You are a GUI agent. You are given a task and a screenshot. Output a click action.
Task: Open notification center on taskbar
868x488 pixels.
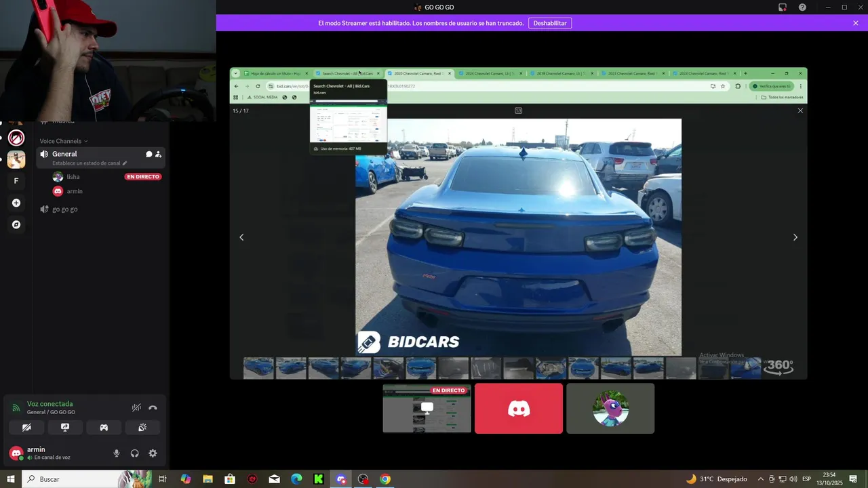[853, 479]
